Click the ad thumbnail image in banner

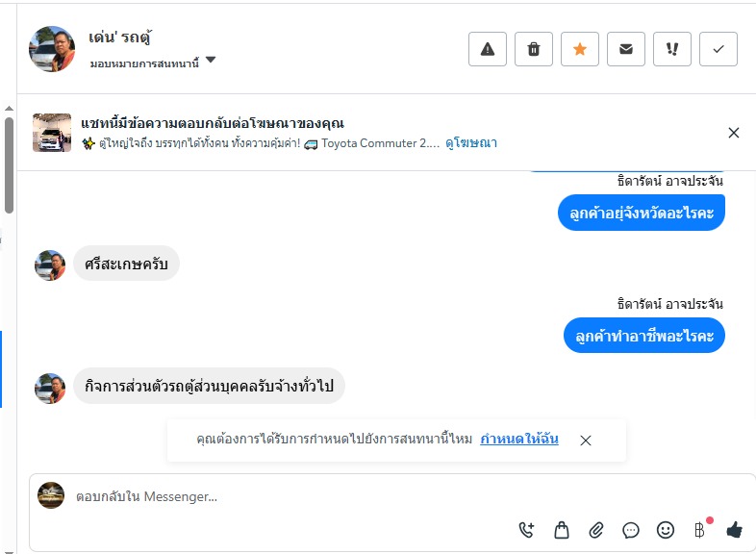point(52,133)
